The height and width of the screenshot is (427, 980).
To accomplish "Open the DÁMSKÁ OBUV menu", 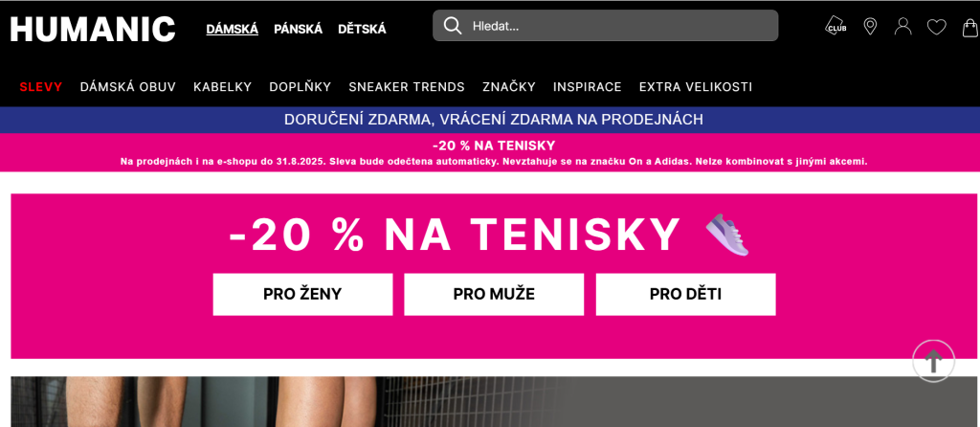I will [128, 87].
